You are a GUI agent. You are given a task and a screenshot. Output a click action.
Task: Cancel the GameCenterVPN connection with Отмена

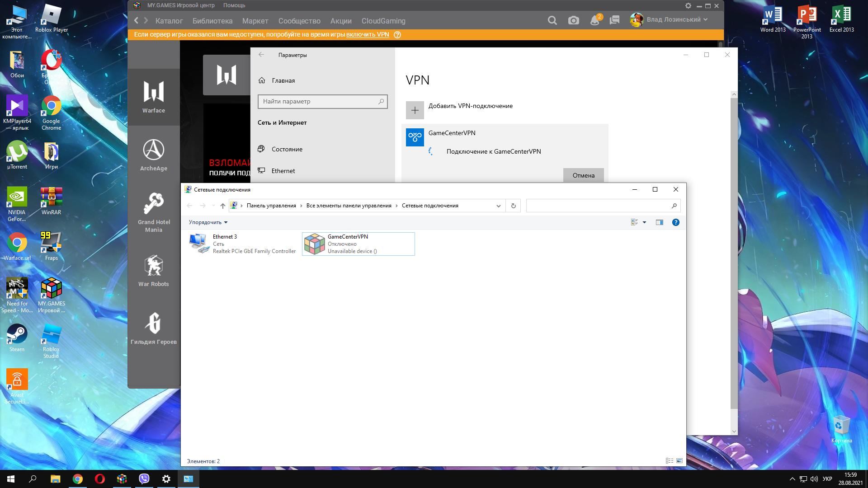point(583,175)
